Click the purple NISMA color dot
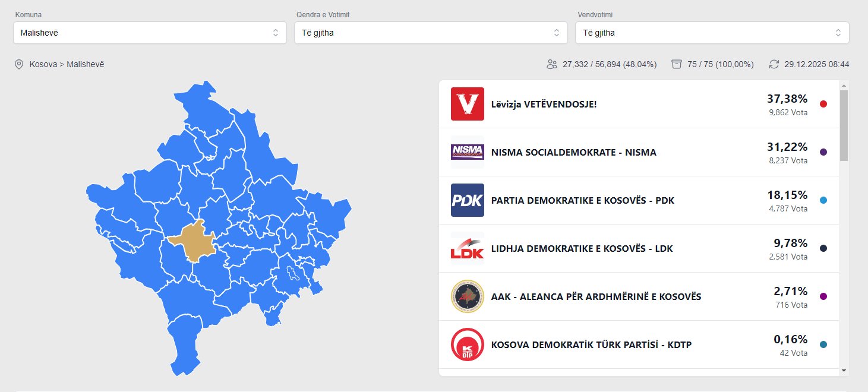This screenshot has width=868, height=392. pos(823,152)
